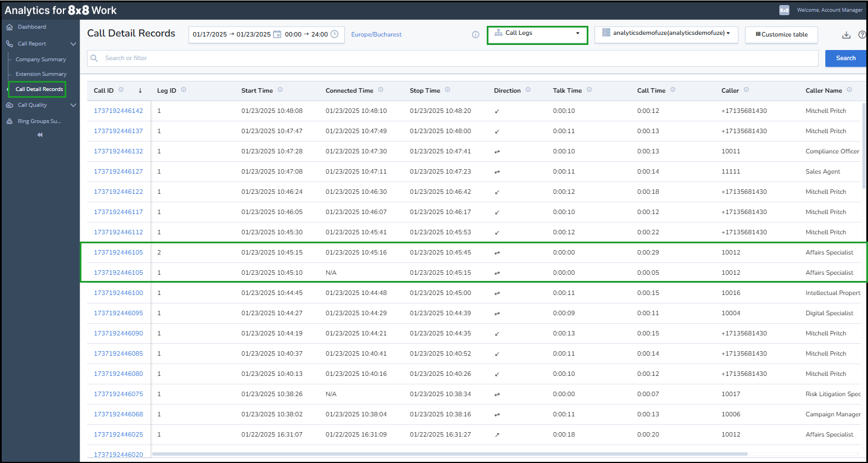The height and width of the screenshot is (463, 868).
Task: Select caller name Digital Specialist cell
Action: 829,313
